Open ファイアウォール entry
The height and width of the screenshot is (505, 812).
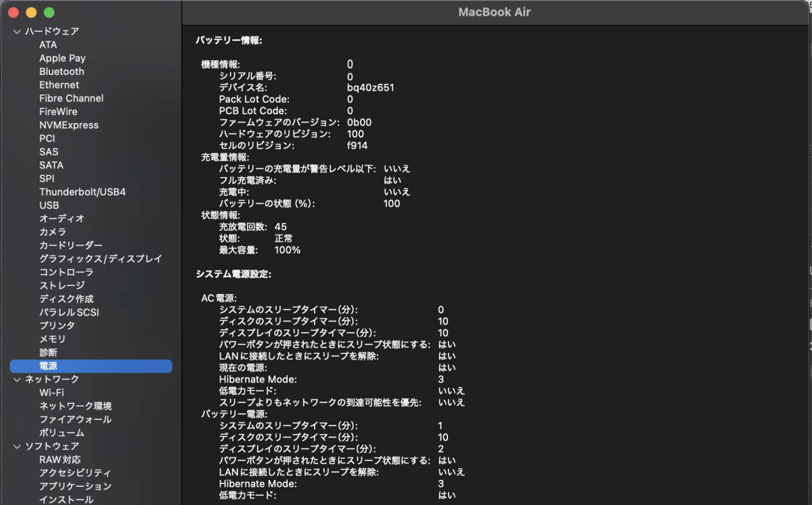(x=75, y=419)
